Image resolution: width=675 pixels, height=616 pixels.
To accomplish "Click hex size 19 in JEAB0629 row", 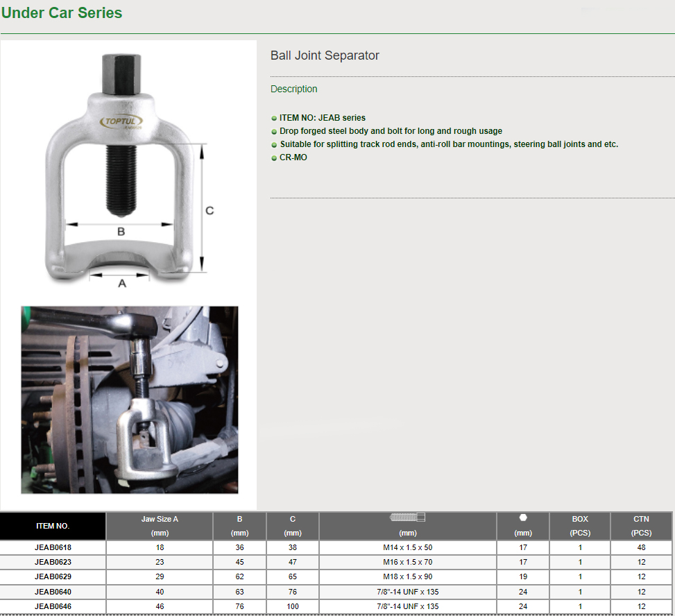I will [x=523, y=577].
